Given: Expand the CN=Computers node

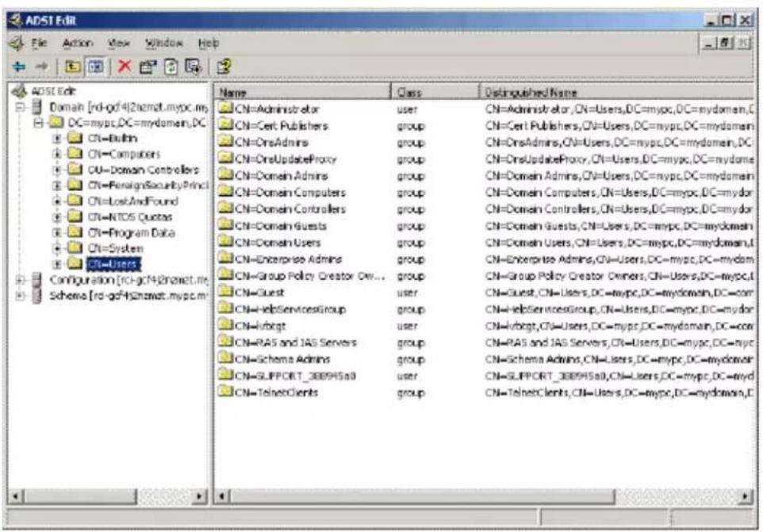Looking at the screenshot, I should click(x=57, y=154).
